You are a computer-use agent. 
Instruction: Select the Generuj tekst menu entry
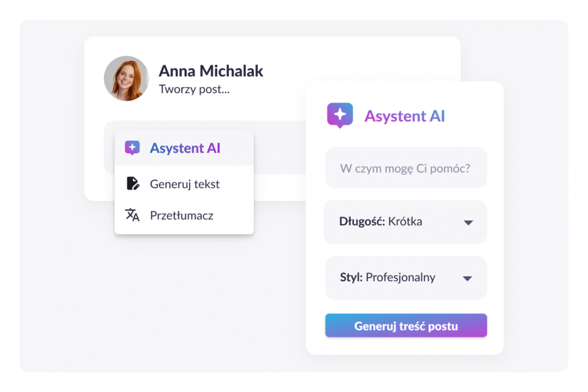pos(184,184)
